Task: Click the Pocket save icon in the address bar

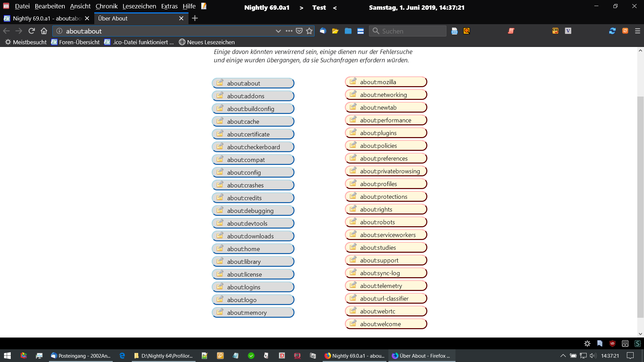Action: [x=299, y=31]
